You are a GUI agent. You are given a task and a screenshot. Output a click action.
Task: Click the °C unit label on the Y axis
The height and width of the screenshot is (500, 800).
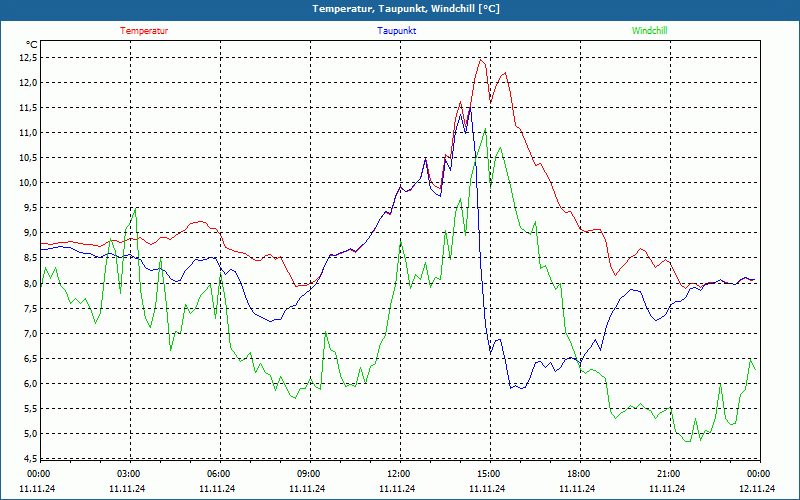coord(31,44)
